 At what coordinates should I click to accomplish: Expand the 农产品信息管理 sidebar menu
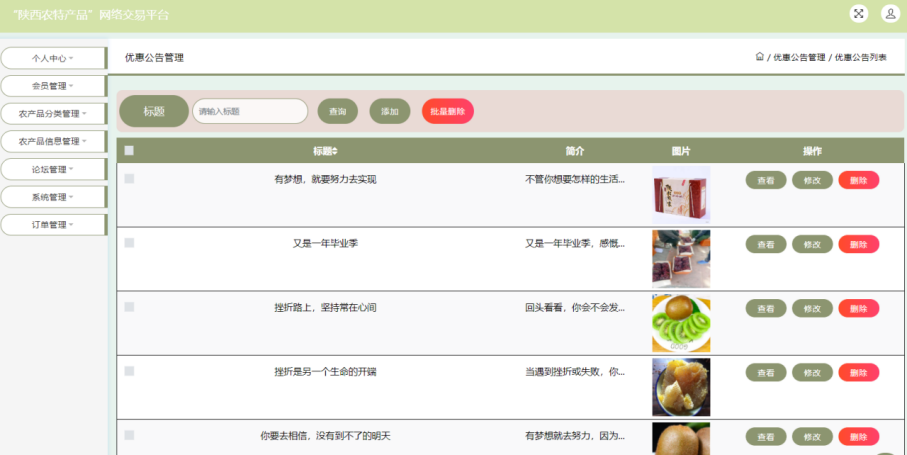coord(53,142)
